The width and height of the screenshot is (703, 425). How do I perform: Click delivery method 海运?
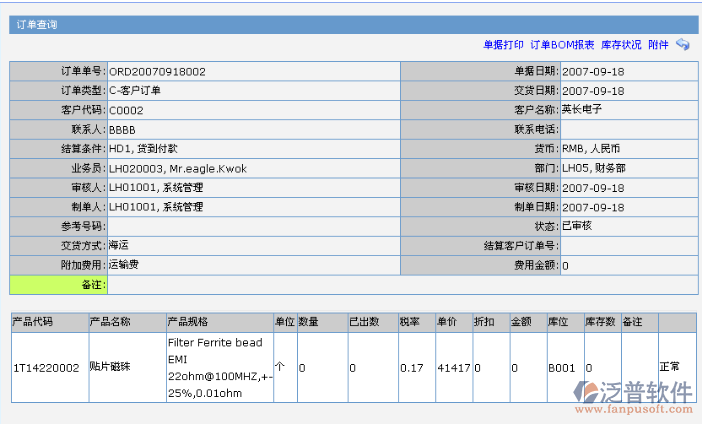point(119,245)
